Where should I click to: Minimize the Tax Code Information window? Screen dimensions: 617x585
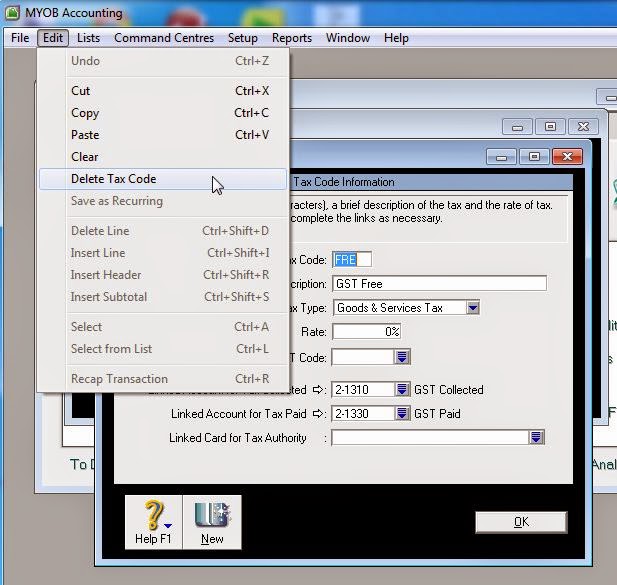(501, 157)
